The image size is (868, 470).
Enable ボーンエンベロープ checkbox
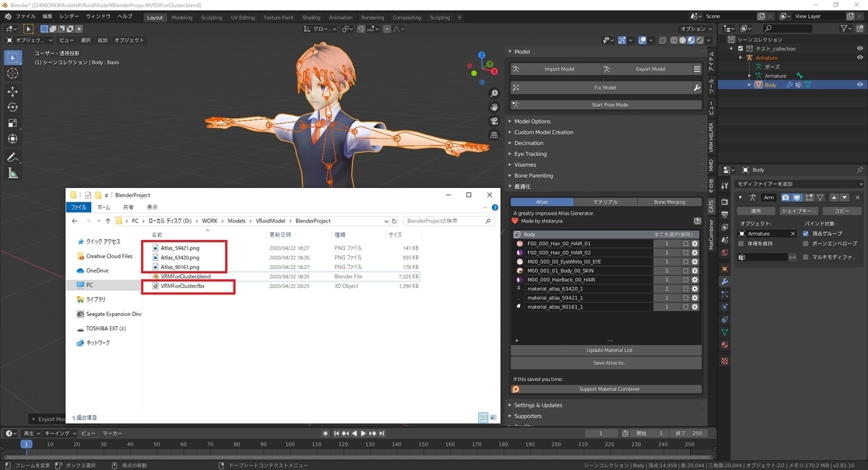(x=806, y=244)
